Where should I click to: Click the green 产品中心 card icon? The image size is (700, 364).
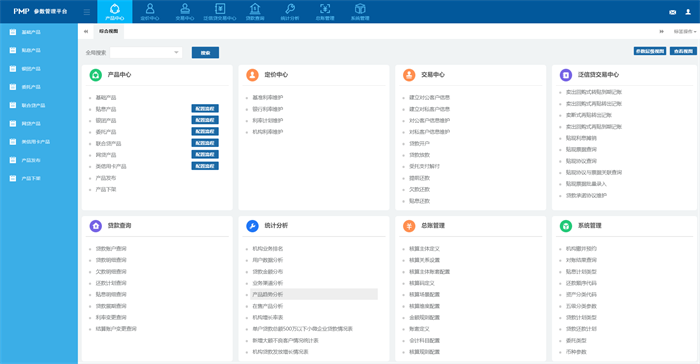click(96, 75)
